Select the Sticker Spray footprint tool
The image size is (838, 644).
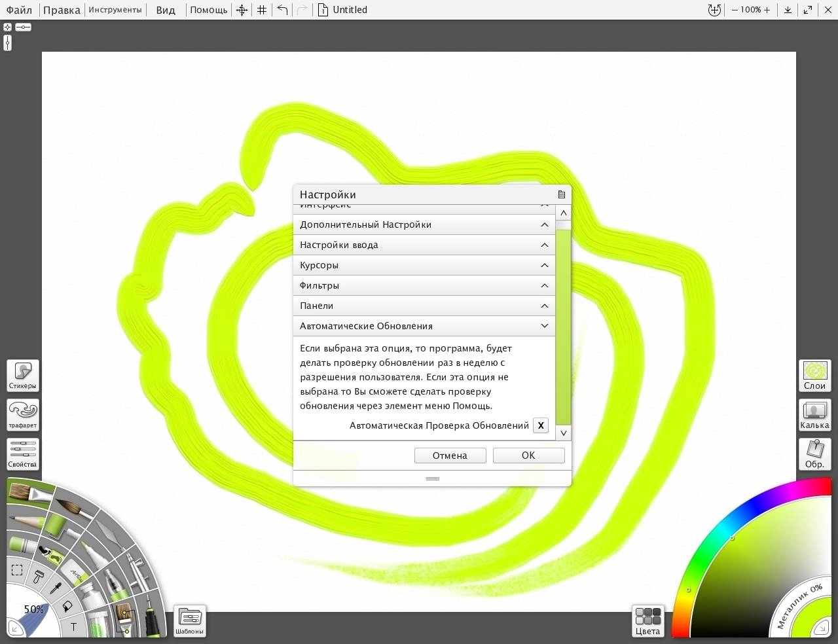click(x=52, y=555)
